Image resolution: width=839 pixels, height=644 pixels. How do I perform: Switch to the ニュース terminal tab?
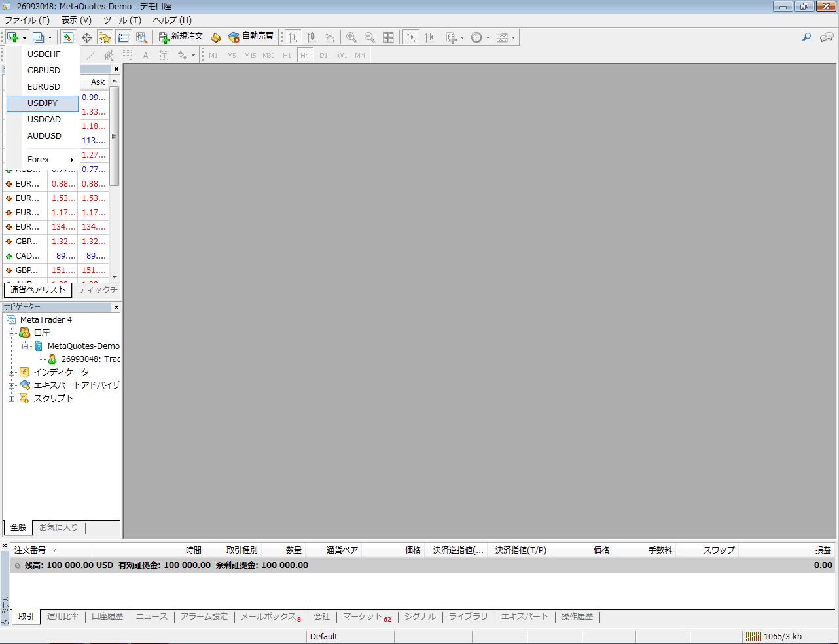point(152,617)
